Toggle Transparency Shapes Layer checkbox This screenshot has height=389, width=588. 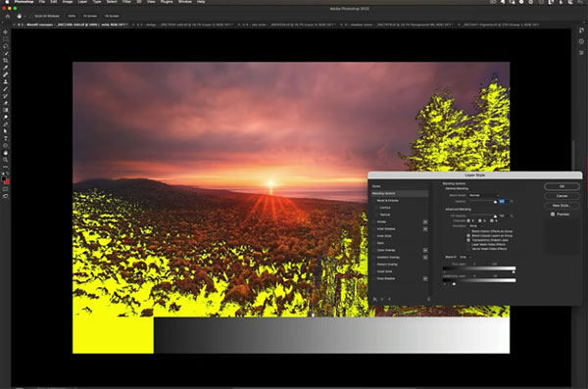point(468,240)
